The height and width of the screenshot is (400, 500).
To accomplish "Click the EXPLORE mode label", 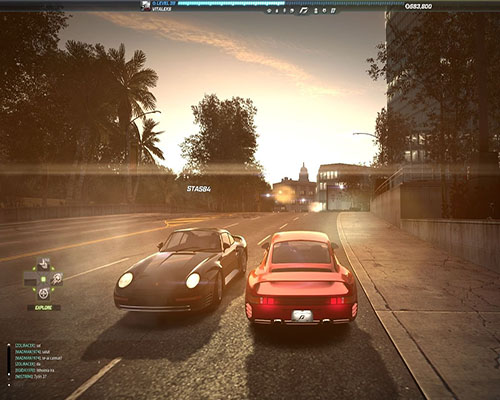I will click(x=44, y=308).
